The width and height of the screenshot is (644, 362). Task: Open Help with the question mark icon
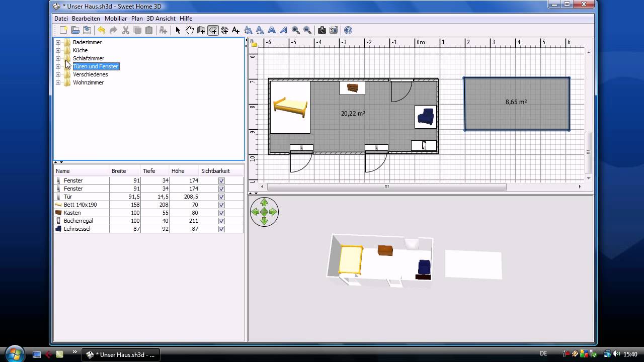coord(348,30)
